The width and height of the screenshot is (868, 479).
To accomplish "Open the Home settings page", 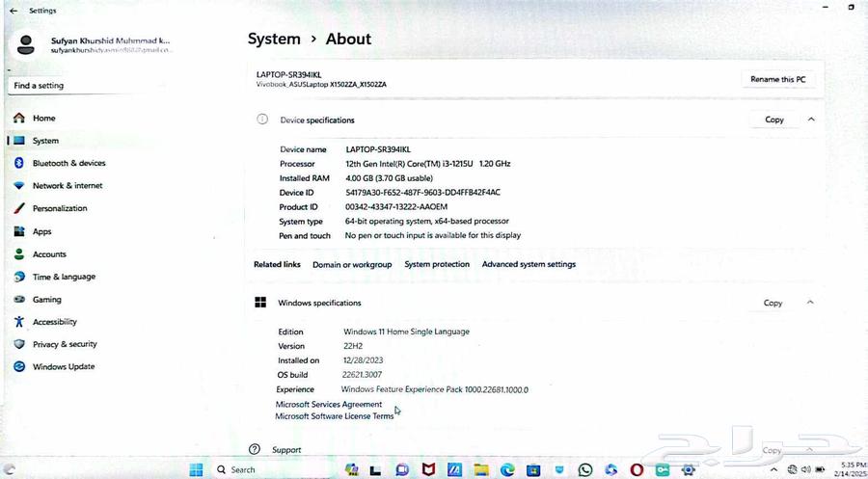I will pyautogui.click(x=43, y=118).
